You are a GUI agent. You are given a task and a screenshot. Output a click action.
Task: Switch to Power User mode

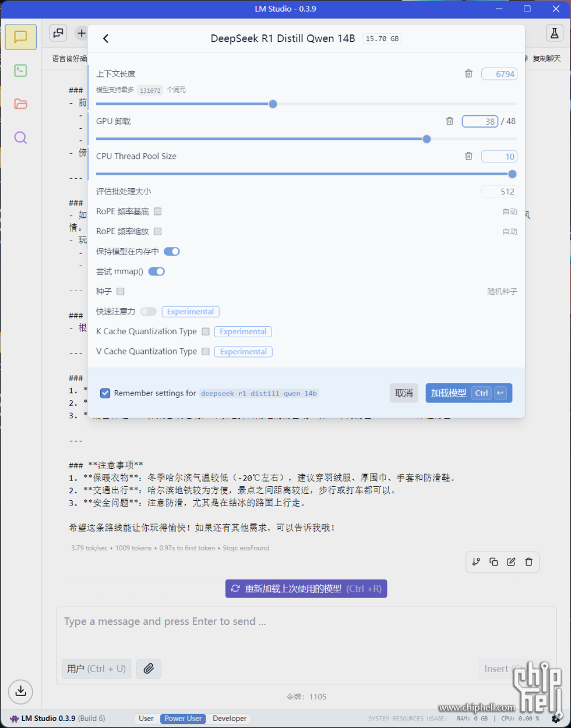[x=183, y=719]
